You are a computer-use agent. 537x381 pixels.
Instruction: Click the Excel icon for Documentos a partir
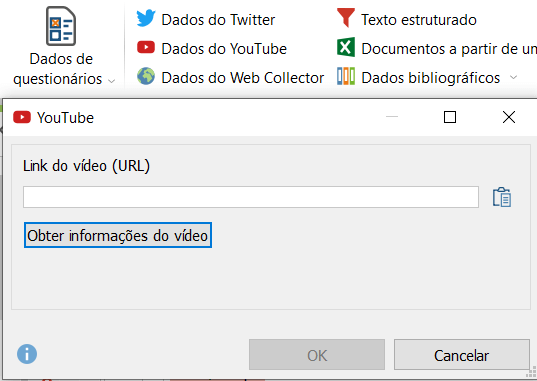pyautogui.click(x=346, y=47)
